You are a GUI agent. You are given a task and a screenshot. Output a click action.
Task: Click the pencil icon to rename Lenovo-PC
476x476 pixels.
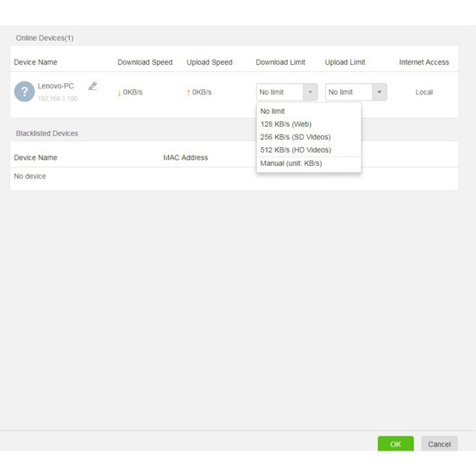[x=92, y=86]
